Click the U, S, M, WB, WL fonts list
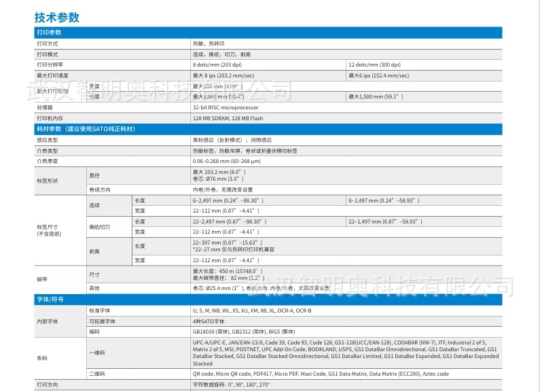Screen dimensions: 540x392 click(x=252, y=310)
